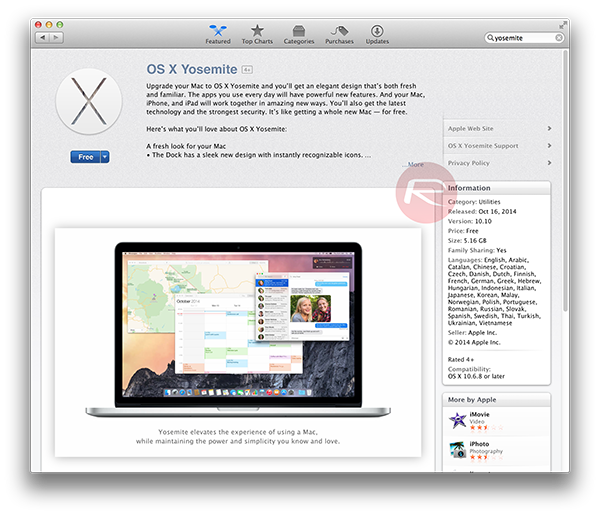Click the iPhoto star rating
This screenshot has width=600, height=515.
486,457
